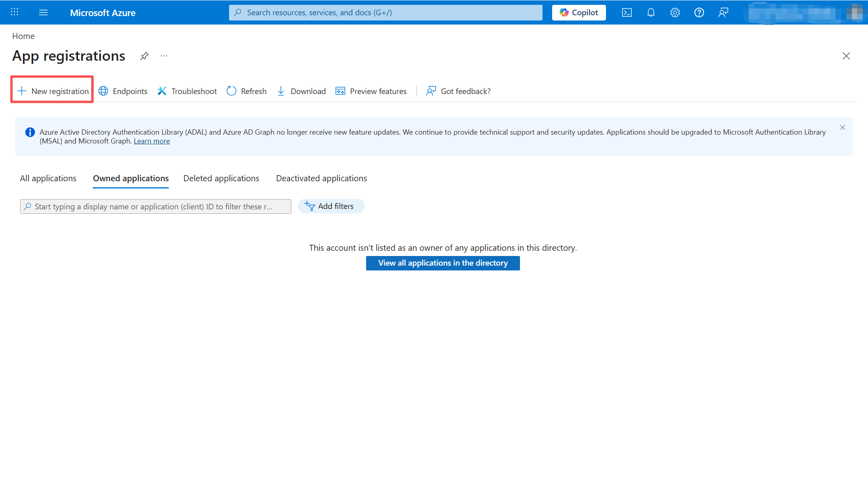Click the blue info icon in banner
Screen dimensions: 868x477
click(x=30, y=132)
